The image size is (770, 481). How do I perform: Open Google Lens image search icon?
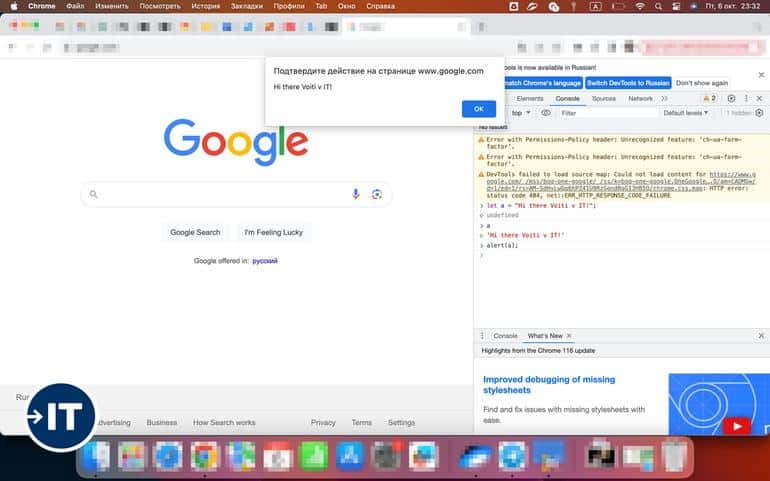pyautogui.click(x=377, y=195)
